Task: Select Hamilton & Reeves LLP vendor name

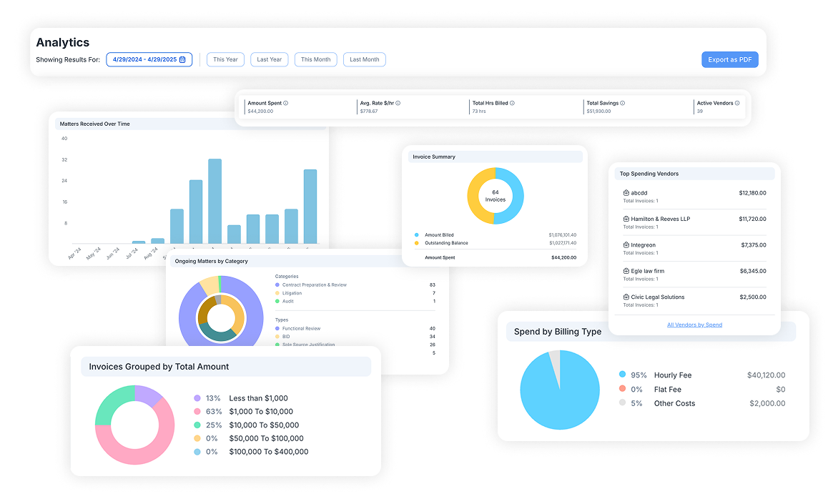Action: click(661, 219)
